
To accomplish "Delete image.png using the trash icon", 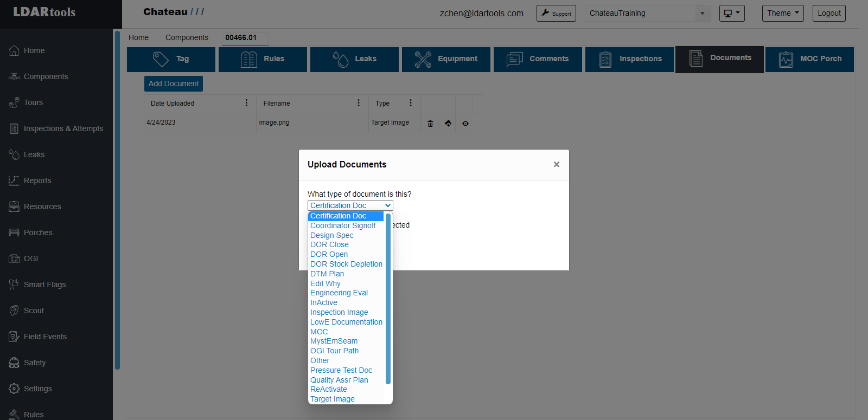I will pos(430,124).
